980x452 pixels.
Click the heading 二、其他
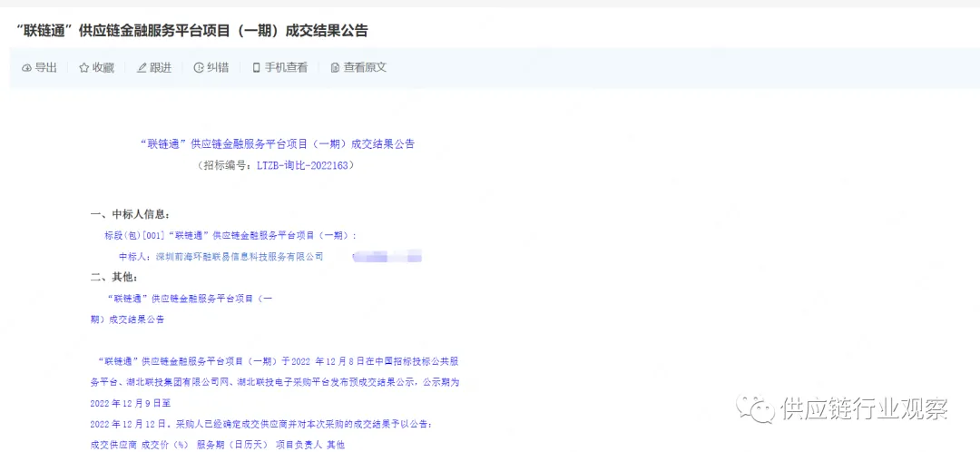[x=114, y=277]
